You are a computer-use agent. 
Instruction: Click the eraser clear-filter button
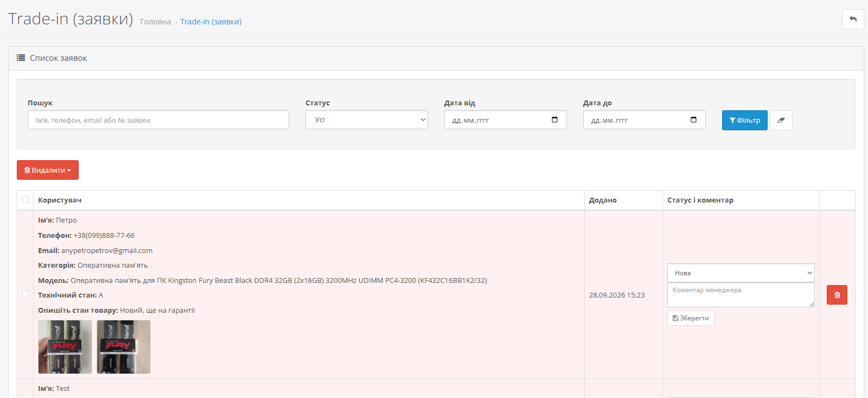(x=781, y=120)
